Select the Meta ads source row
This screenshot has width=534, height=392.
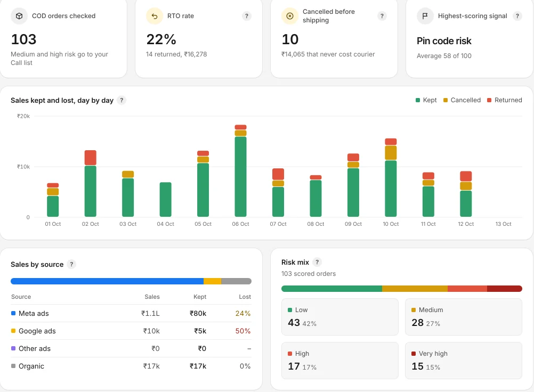(x=131, y=313)
